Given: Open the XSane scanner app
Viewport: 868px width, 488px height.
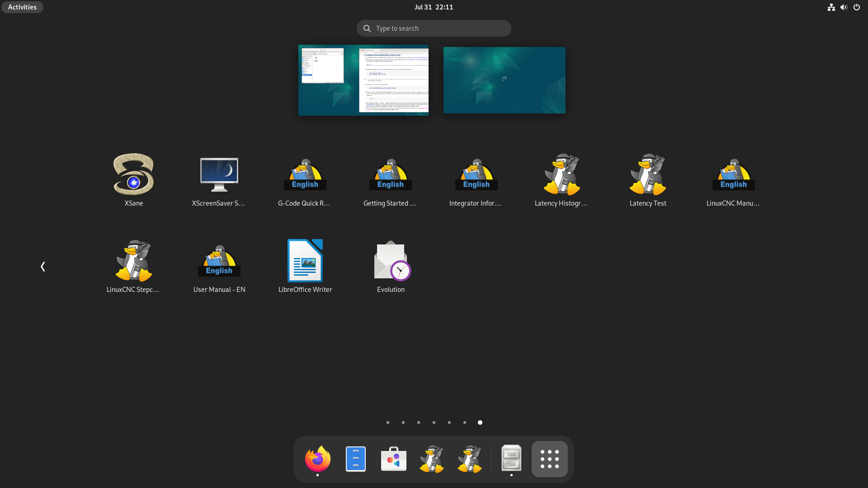Looking at the screenshot, I should 134,180.
